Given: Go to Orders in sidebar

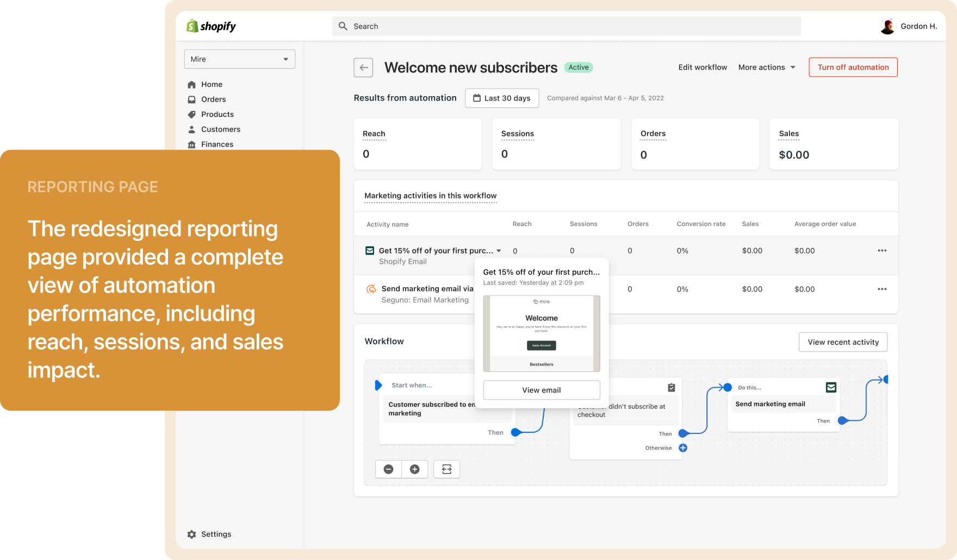Looking at the screenshot, I should 213,99.
